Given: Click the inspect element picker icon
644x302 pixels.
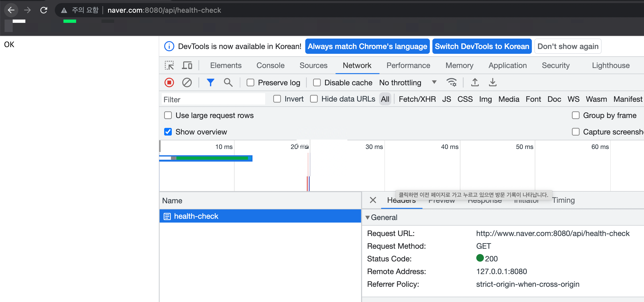Looking at the screenshot, I should [x=169, y=65].
